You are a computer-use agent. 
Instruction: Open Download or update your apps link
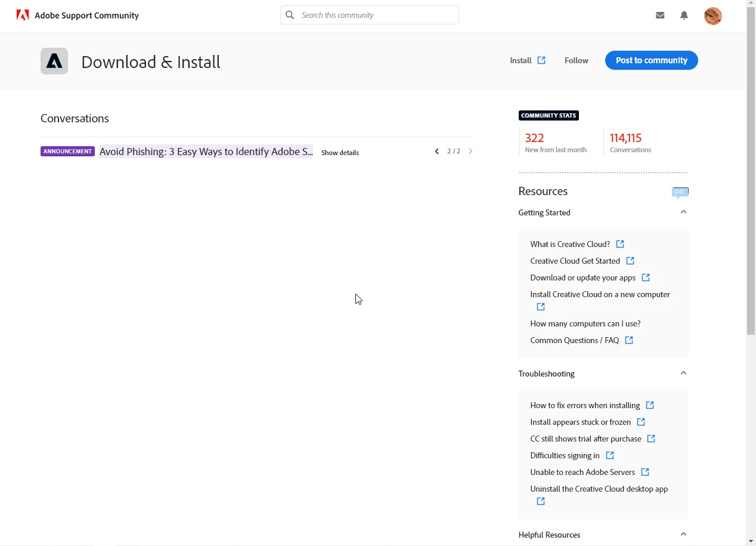point(583,277)
